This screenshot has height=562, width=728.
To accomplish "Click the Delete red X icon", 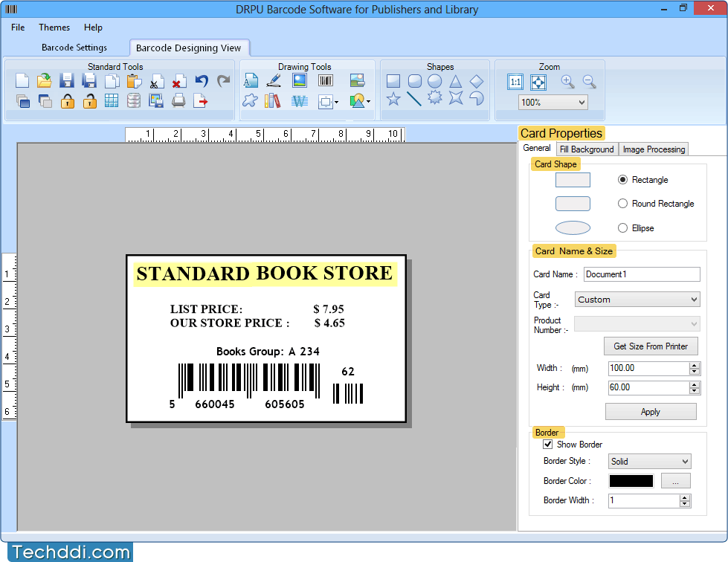I will pos(178,81).
